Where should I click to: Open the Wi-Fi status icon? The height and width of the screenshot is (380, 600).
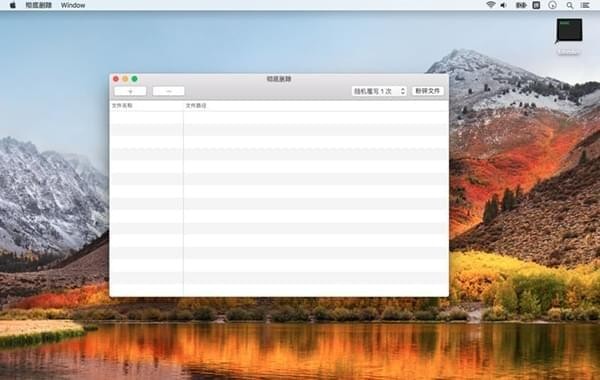491,5
